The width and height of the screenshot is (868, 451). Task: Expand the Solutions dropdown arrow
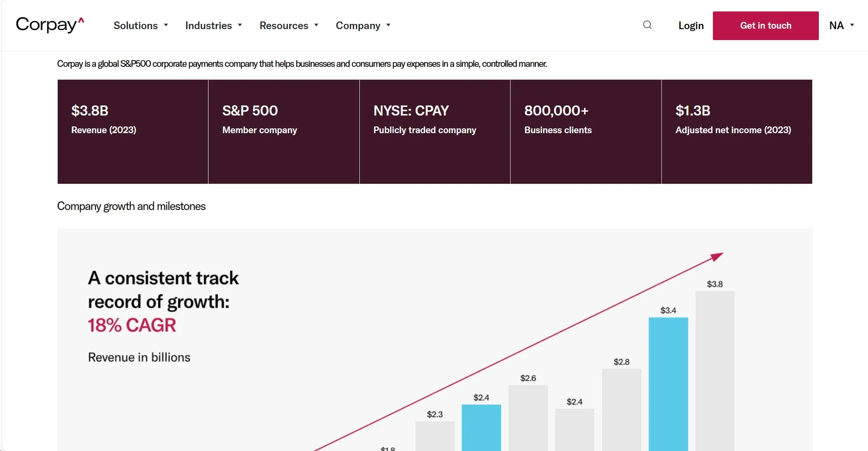[166, 25]
